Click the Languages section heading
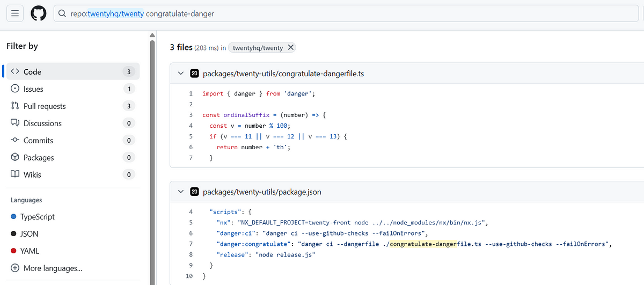644x285 pixels. click(26, 200)
